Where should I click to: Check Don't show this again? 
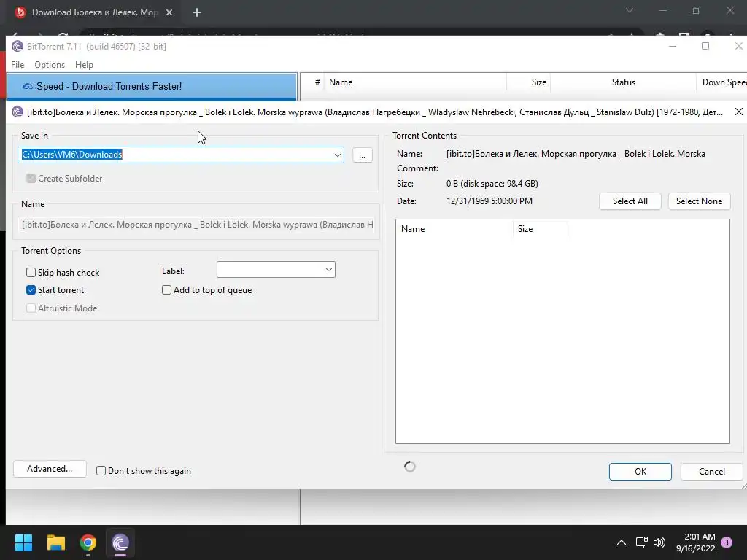click(101, 471)
